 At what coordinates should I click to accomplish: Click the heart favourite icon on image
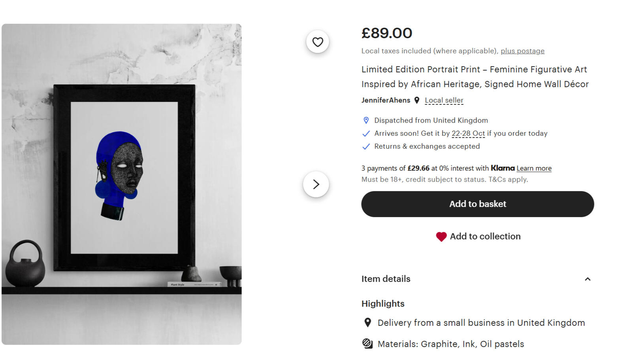tap(318, 42)
